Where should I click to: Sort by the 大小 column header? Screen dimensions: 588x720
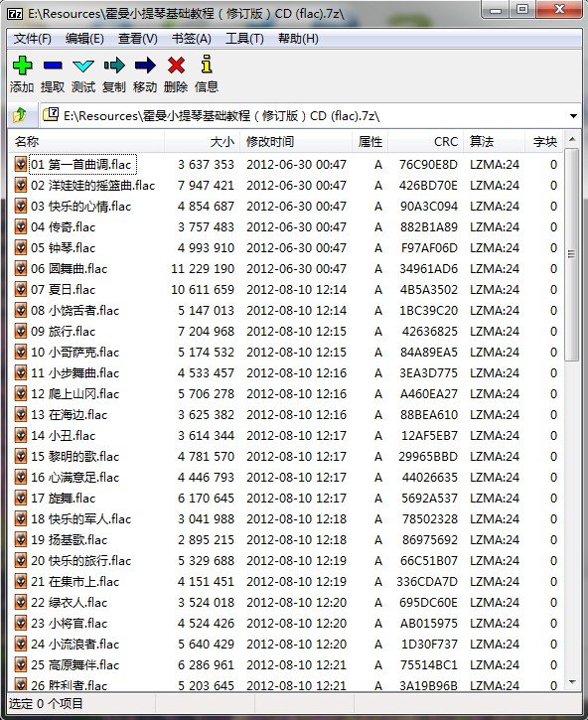[203, 141]
